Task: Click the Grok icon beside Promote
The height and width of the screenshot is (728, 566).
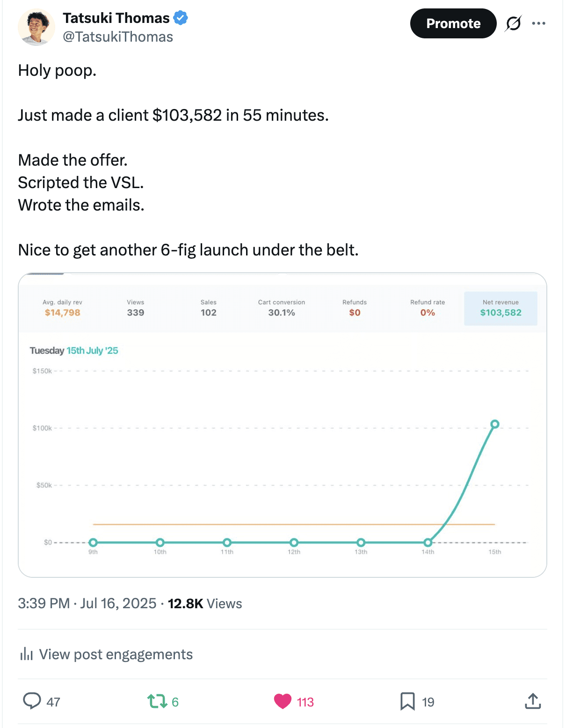Action: [513, 23]
